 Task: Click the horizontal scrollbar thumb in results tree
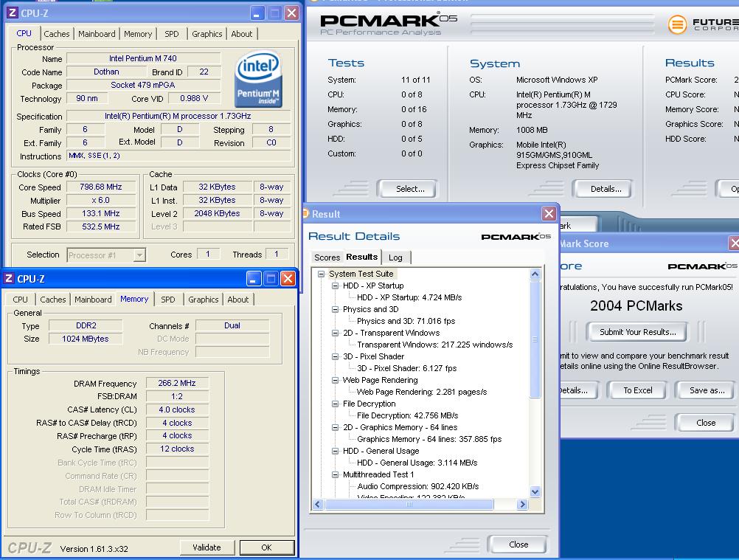[x=409, y=505]
